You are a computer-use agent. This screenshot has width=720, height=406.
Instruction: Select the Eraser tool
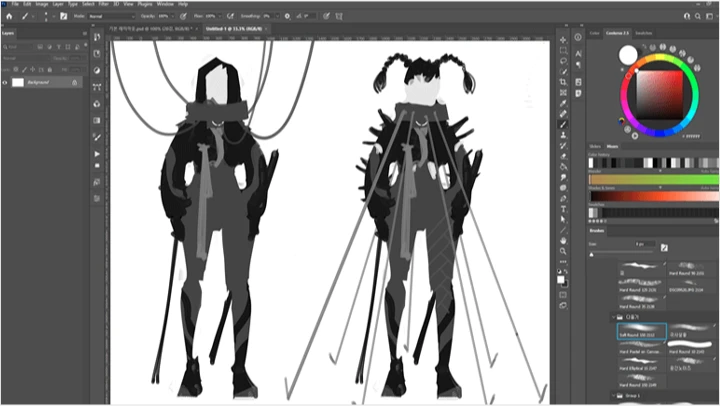point(563,156)
